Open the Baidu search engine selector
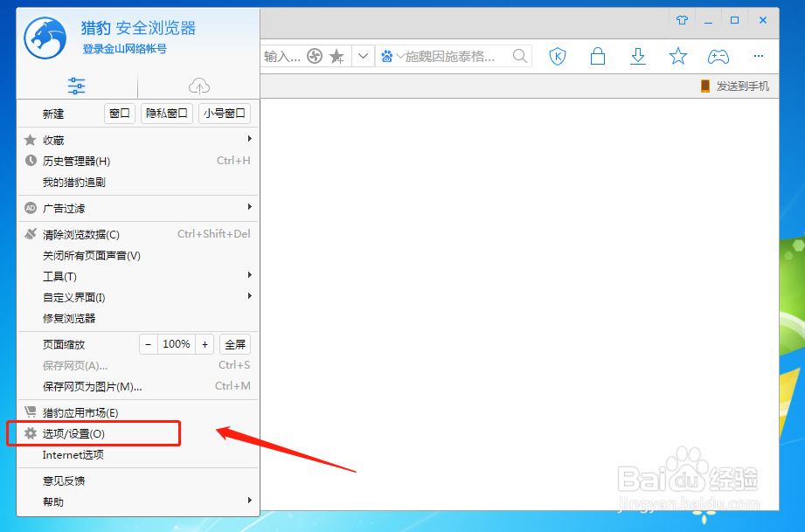This screenshot has height=532, width=805. 392,57
